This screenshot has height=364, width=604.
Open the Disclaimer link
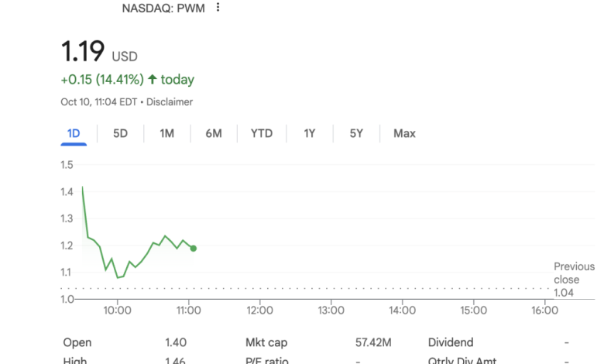point(170,102)
